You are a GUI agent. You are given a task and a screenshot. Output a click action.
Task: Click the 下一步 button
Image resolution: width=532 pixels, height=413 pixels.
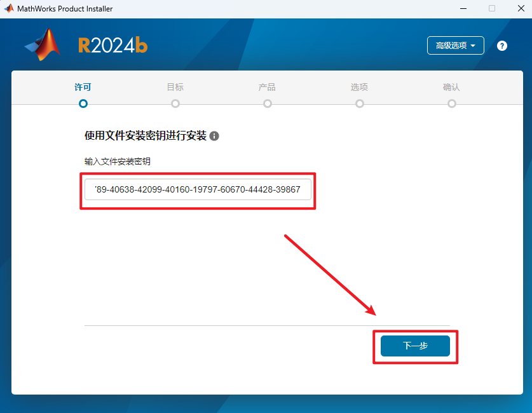point(415,346)
